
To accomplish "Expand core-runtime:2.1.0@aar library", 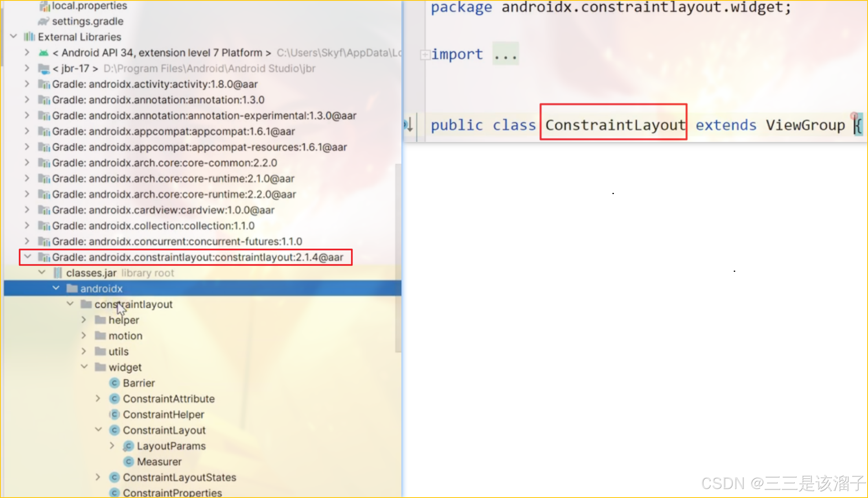I will (27, 179).
